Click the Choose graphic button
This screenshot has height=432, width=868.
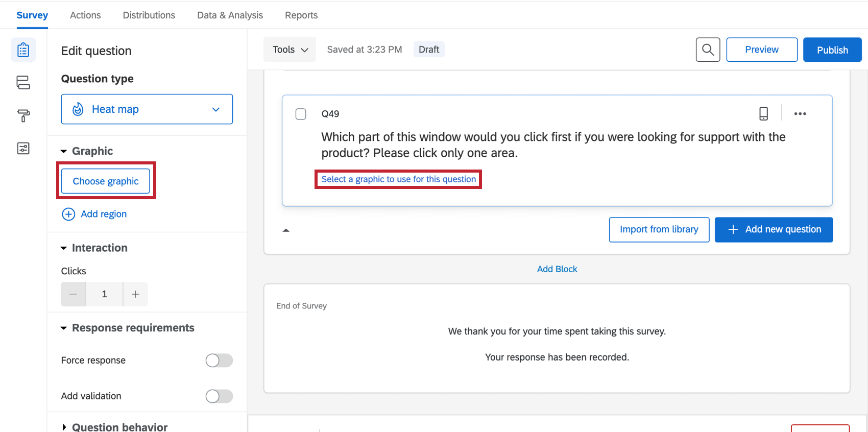pyautogui.click(x=106, y=181)
